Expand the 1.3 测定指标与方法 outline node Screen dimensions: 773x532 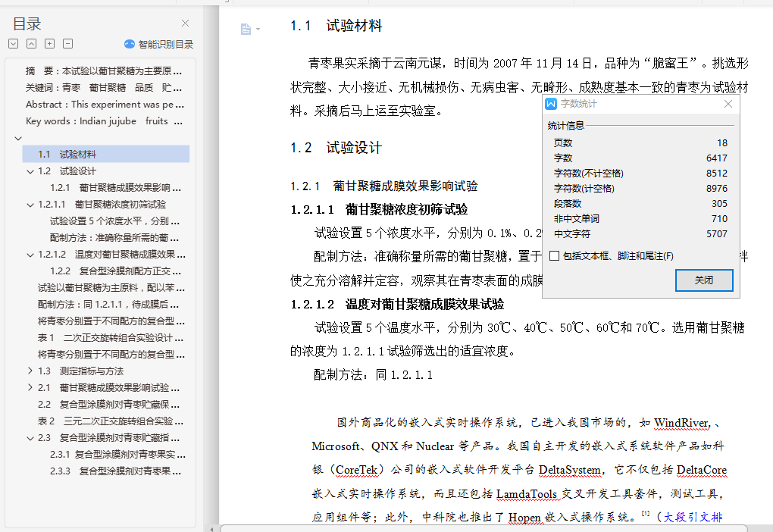point(30,371)
